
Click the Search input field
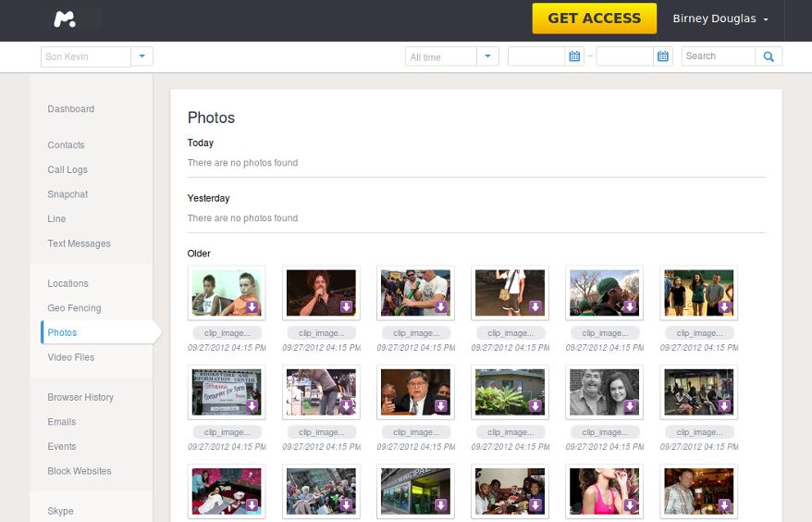coord(719,56)
